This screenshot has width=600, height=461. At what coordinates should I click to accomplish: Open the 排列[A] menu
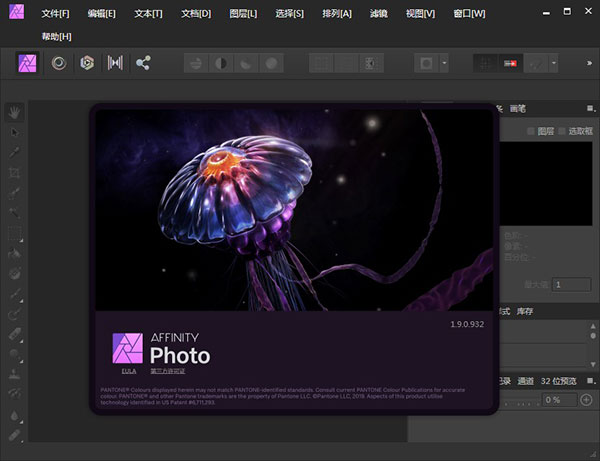click(337, 14)
